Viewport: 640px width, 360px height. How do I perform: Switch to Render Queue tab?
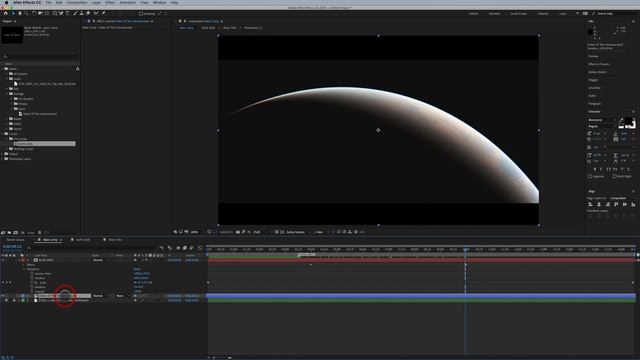click(x=16, y=240)
